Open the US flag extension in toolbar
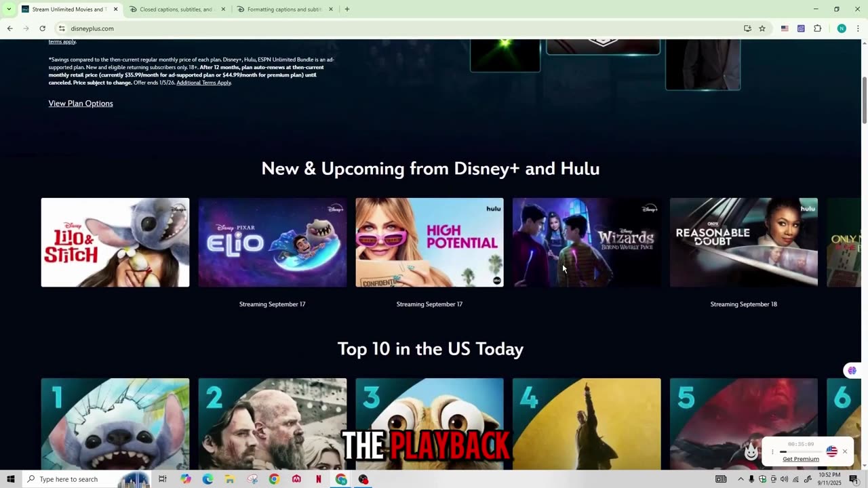This screenshot has width=868, height=488. (x=785, y=28)
